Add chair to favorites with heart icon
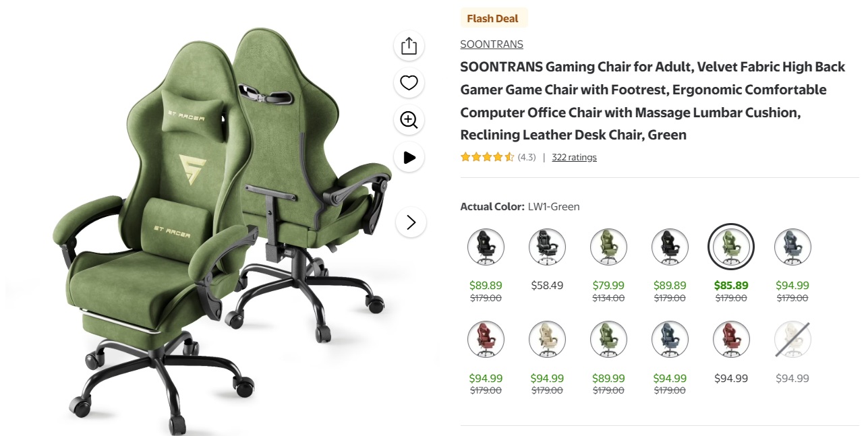The width and height of the screenshot is (868, 436). tap(409, 83)
